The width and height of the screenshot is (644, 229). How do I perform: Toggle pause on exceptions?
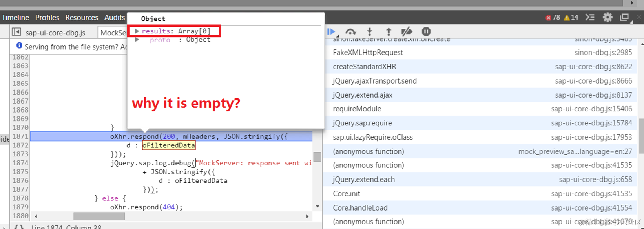click(x=426, y=31)
